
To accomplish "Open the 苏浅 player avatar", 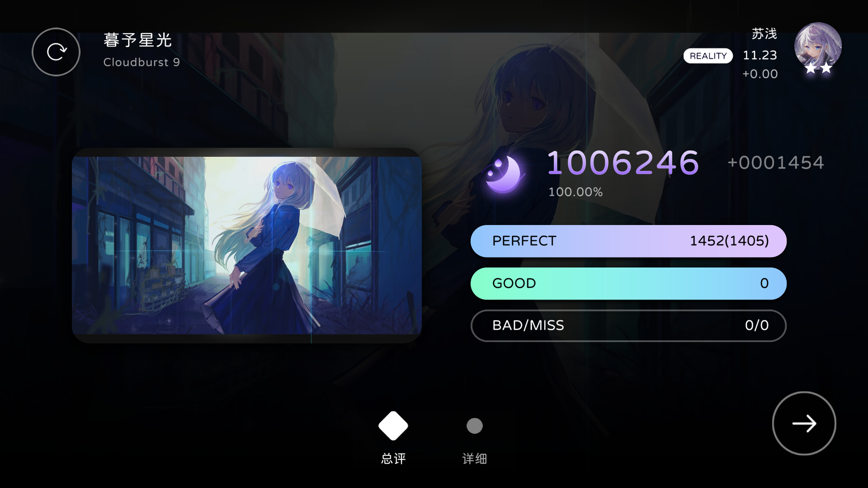I will point(818,46).
